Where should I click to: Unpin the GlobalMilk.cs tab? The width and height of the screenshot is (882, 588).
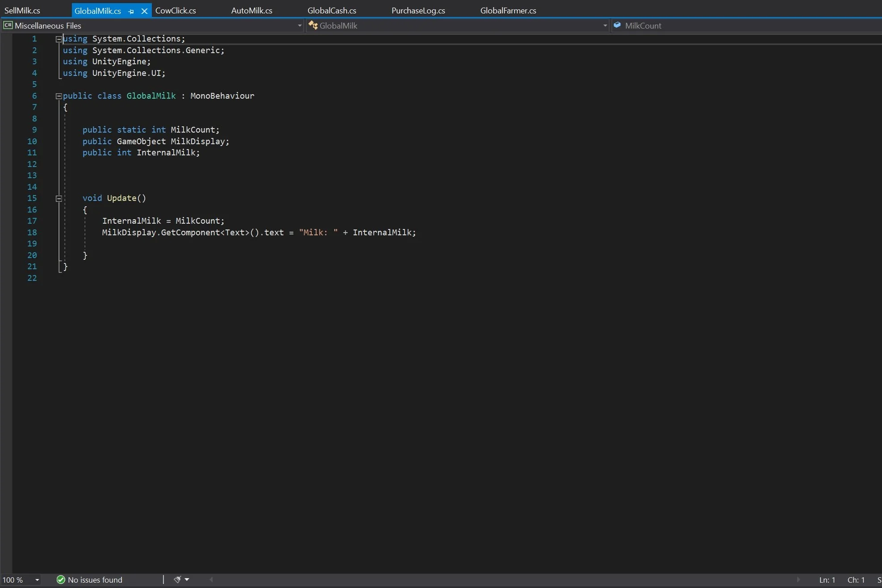131,11
